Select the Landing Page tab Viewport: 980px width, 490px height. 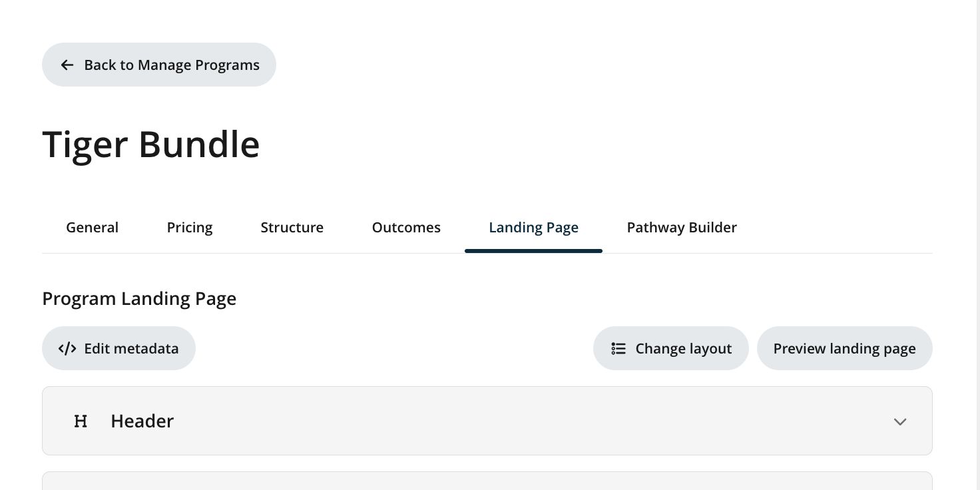pos(533,228)
